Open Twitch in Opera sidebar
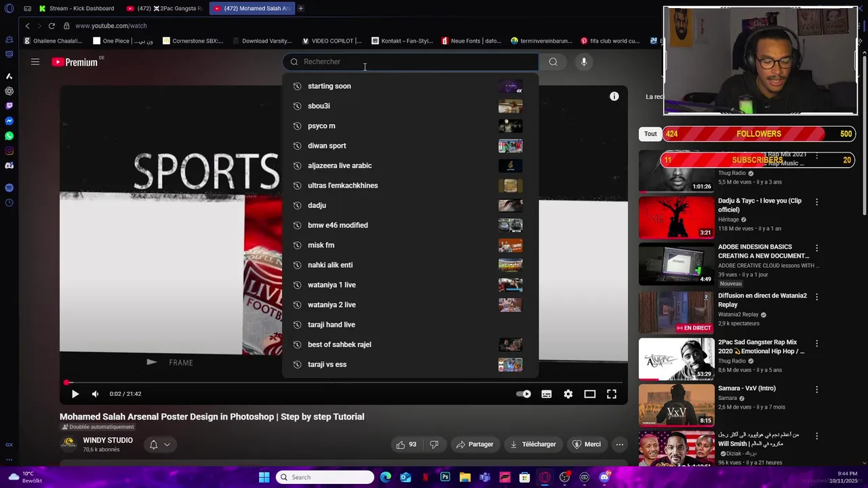 [x=9, y=106]
